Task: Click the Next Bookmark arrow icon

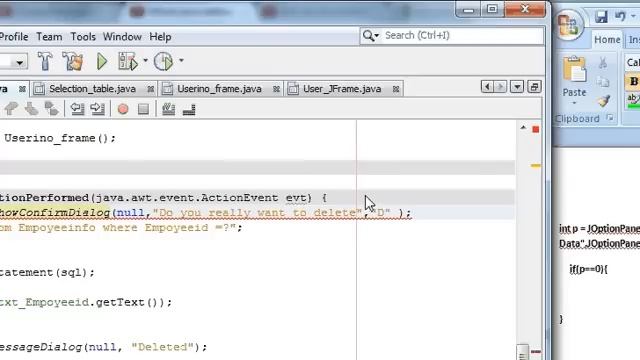Action: point(31,109)
